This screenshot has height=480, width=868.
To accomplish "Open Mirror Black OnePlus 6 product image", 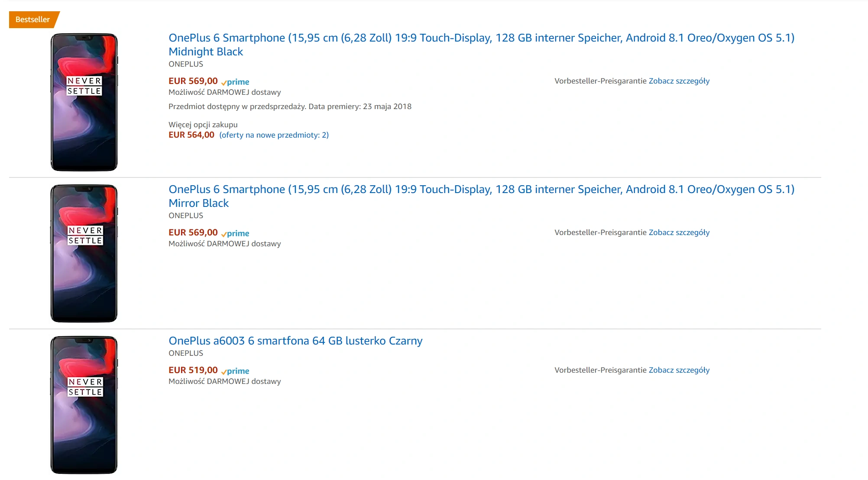I will [x=84, y=254].
